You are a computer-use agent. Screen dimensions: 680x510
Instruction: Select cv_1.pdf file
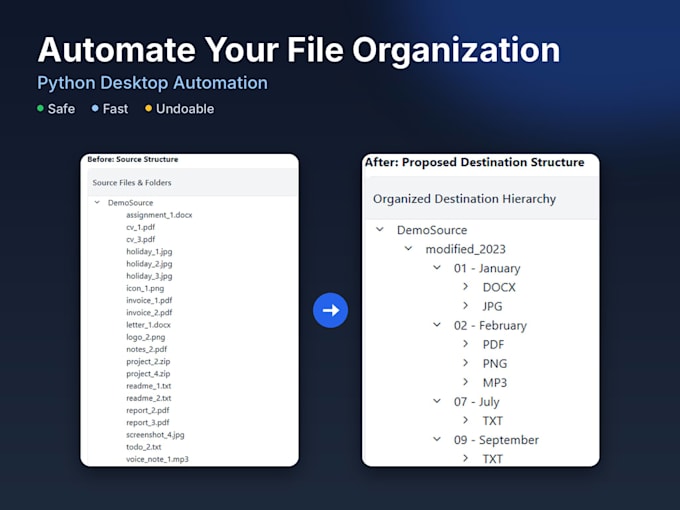point(141,227)
